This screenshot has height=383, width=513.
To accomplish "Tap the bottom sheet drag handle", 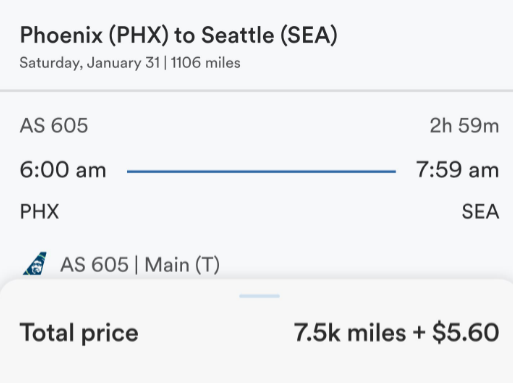I will [259, 296].
